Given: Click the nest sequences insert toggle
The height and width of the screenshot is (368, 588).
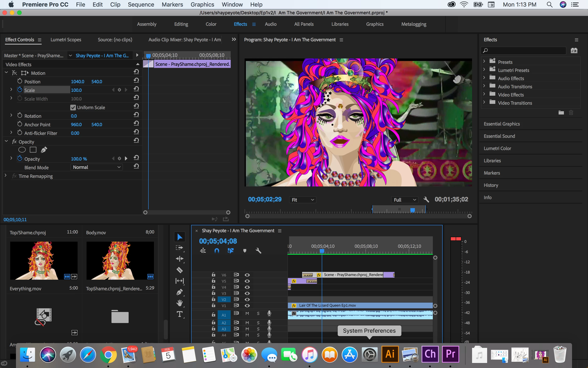Looking at the screenshot, I should [x=203, y=250].
